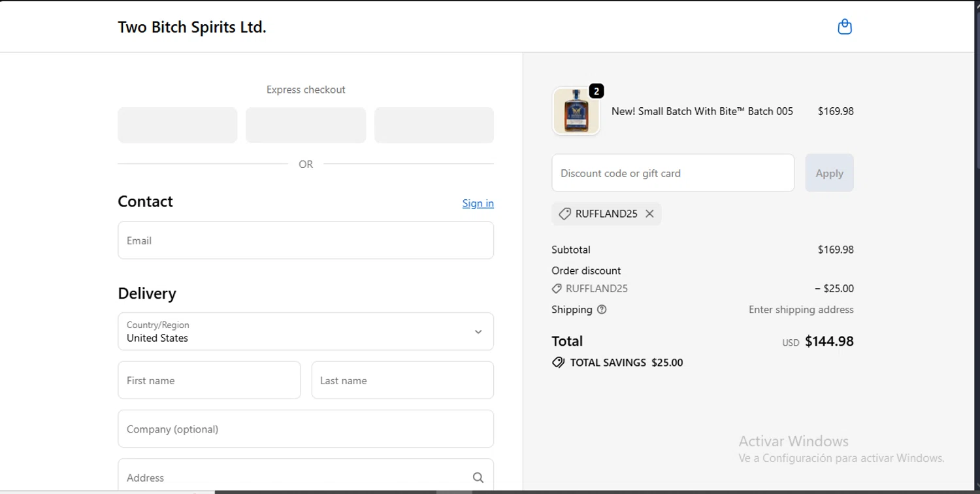Screen dimensions: 980x494
Task: Click the Enter shipping address text
Action: pos(801,310)
